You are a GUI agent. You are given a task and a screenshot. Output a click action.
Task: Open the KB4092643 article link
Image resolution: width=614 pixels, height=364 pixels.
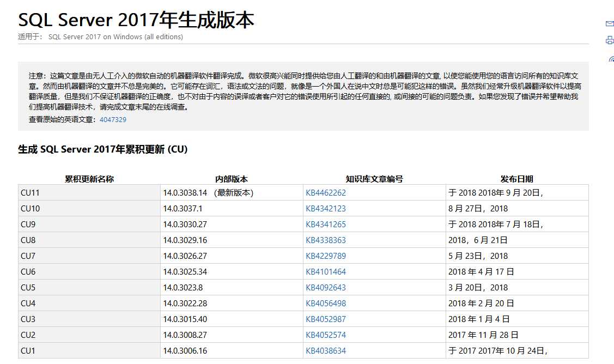325,288
